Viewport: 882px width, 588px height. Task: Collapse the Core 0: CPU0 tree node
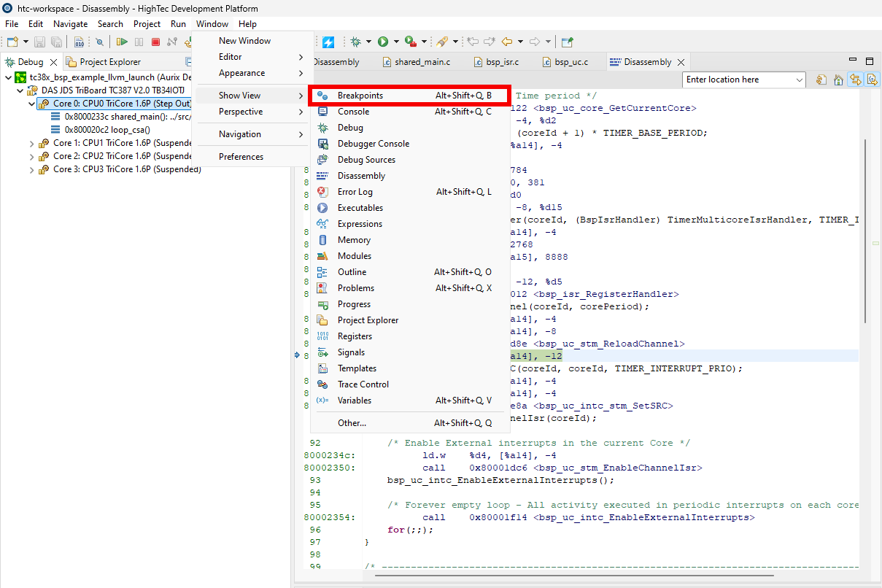(x=31, y=104)
